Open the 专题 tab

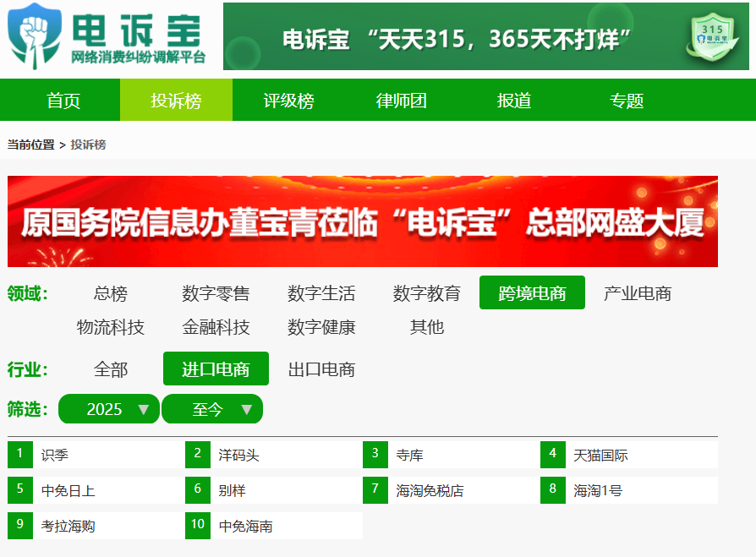[x=627, y=101]
